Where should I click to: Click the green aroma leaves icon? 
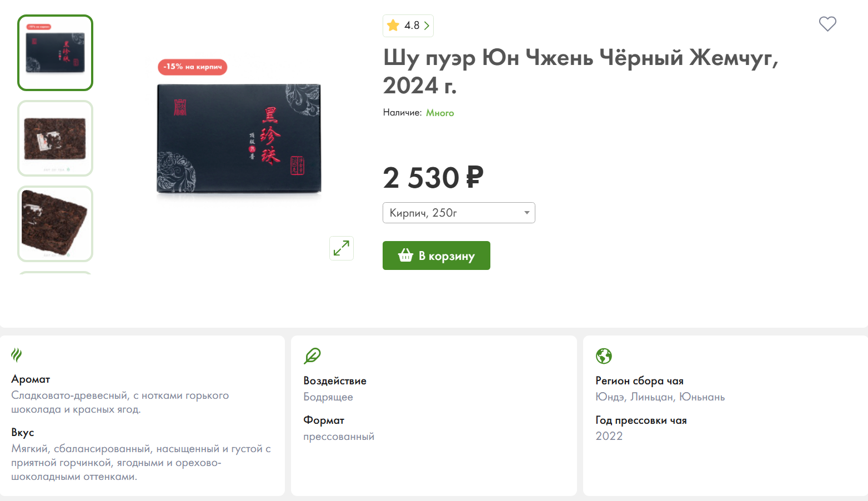pyautogui.click(x=17, y=354)
